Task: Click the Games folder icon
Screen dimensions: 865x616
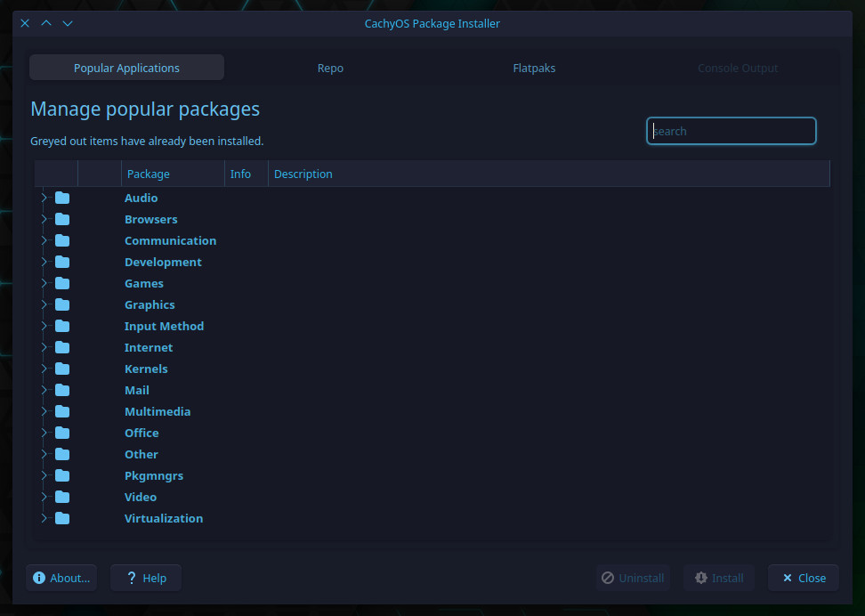Action: [62, 283]
